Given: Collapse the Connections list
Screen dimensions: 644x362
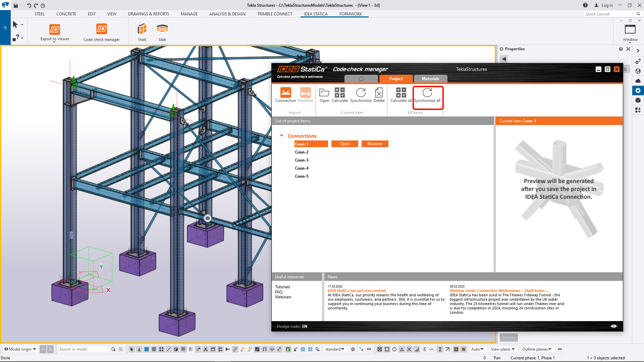Looking at the screenshot, I should [x=282, y=136].
